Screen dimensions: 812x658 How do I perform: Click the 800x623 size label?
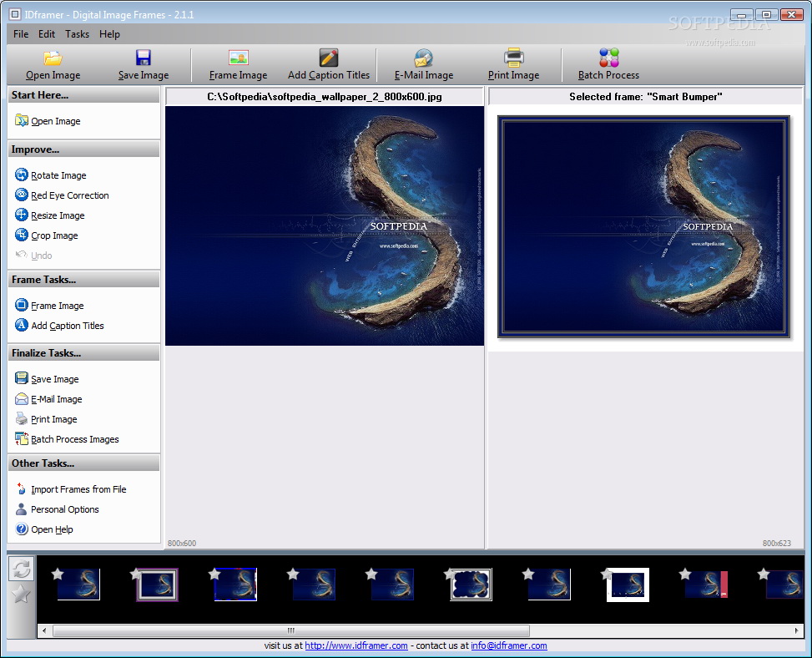point(777,544)
